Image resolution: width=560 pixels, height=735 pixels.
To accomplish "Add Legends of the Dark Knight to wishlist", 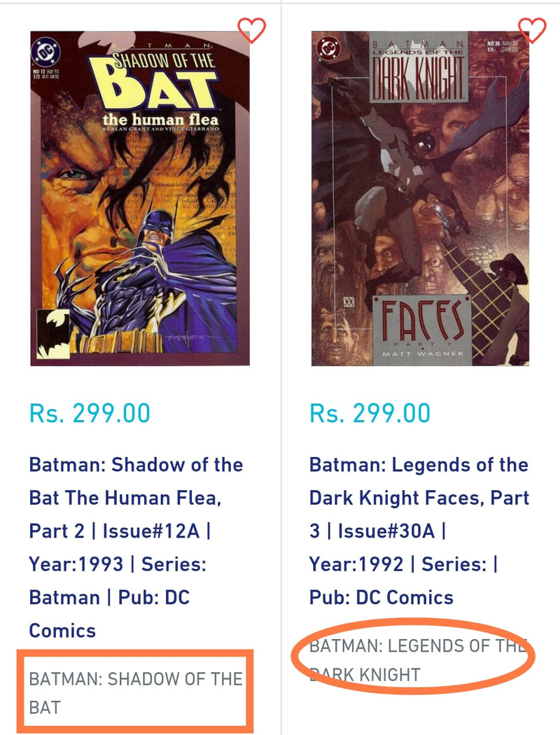I will 532,30.
